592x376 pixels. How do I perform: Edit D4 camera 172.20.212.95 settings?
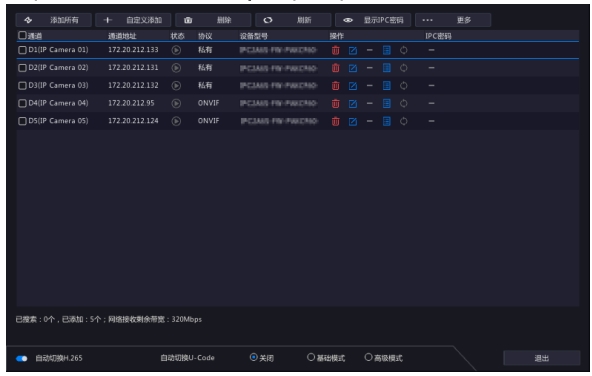pyautogui.click(x=353, y=103)
